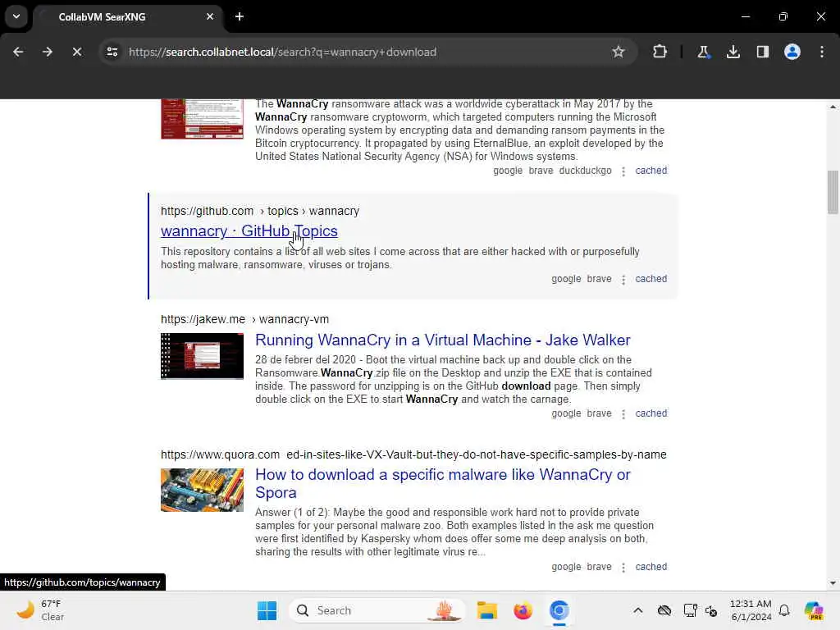Open the wannacry · GitHub Topics link

(249, 231)
